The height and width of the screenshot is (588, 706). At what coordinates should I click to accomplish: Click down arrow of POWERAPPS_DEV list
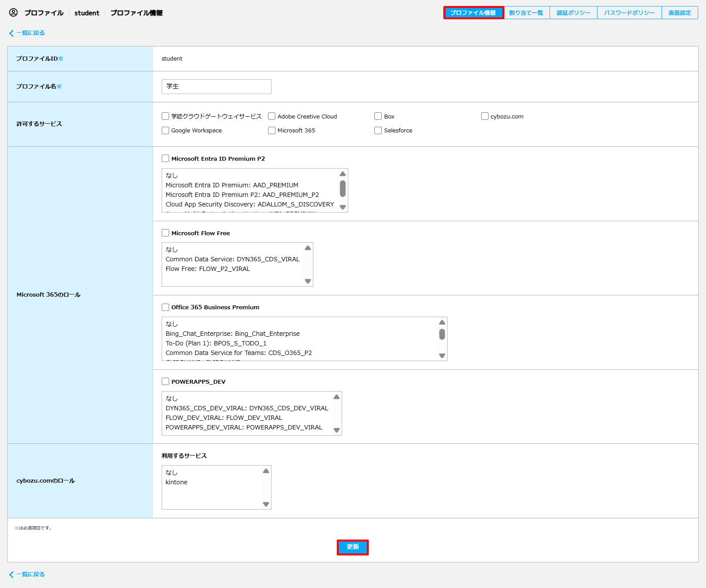(336, 430)
